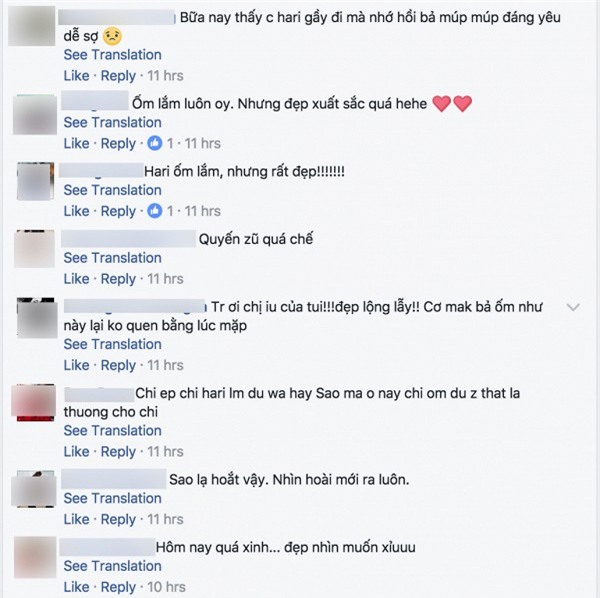This screenshot has width=600, height=598.
Task: Open blurred name of 'Sao lạ hoắt vậy' commenter
Action: pos(114,479)
